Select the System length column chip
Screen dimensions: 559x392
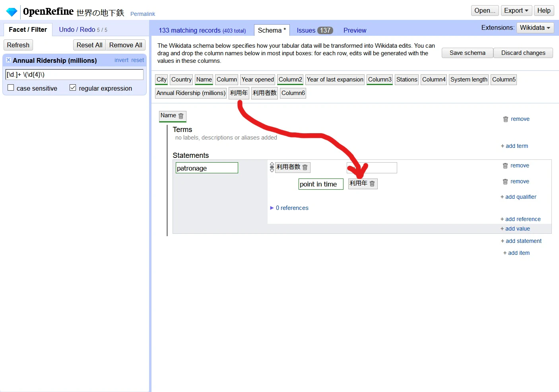coord(469,80)
